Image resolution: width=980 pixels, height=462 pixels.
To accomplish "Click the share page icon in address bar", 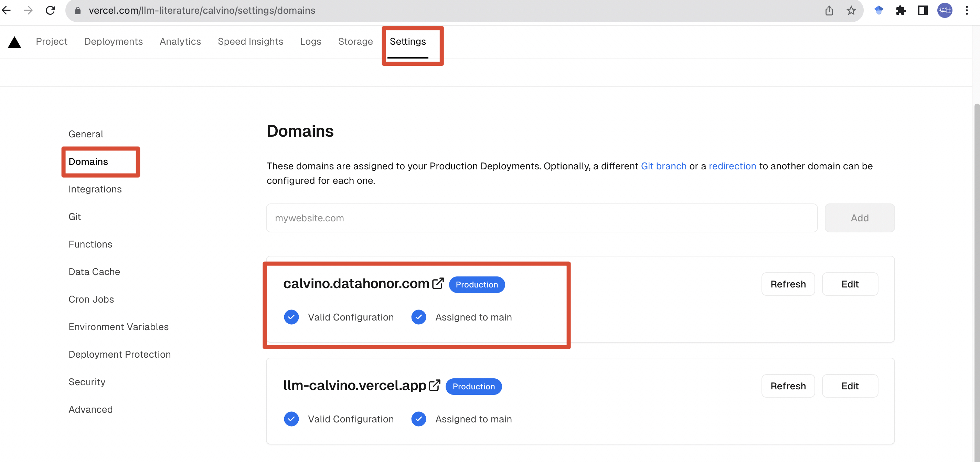I will (x=829, y=10).
